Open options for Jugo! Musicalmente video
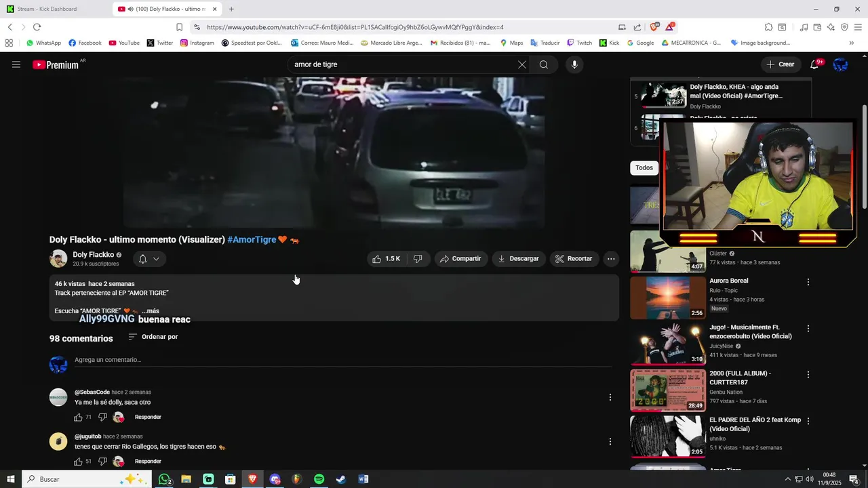The width and height of the screenshot is (868, 488). pyautogui.click(x=808, y=329)
